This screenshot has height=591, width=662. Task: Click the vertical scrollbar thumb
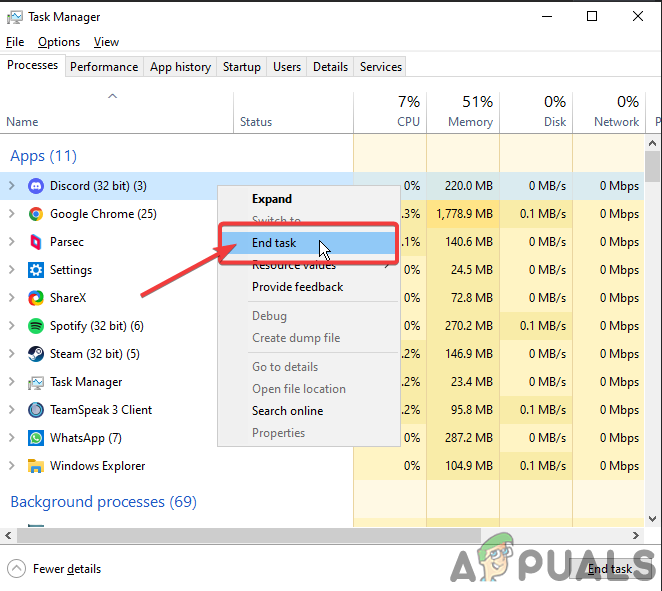coord(653,166)
